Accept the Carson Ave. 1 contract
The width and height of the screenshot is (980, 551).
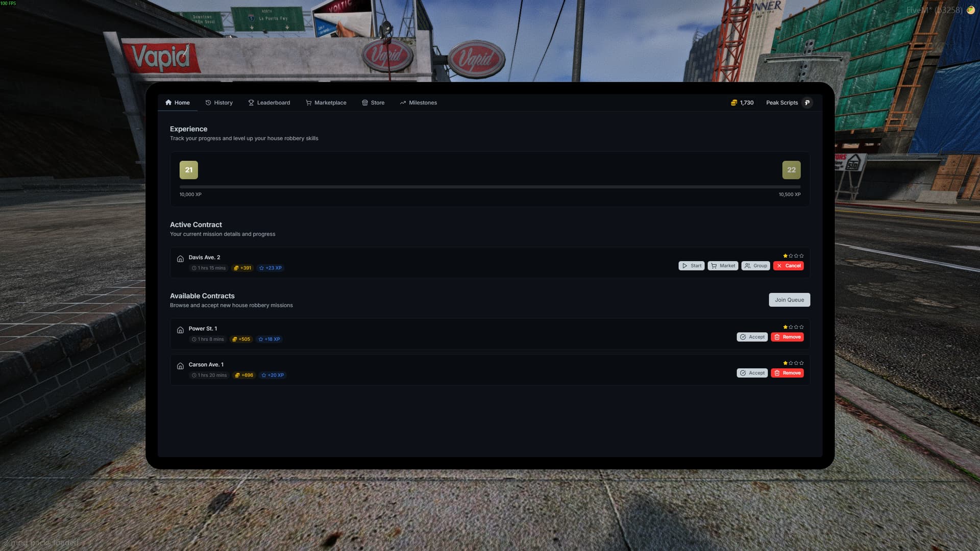coord(752,373)
